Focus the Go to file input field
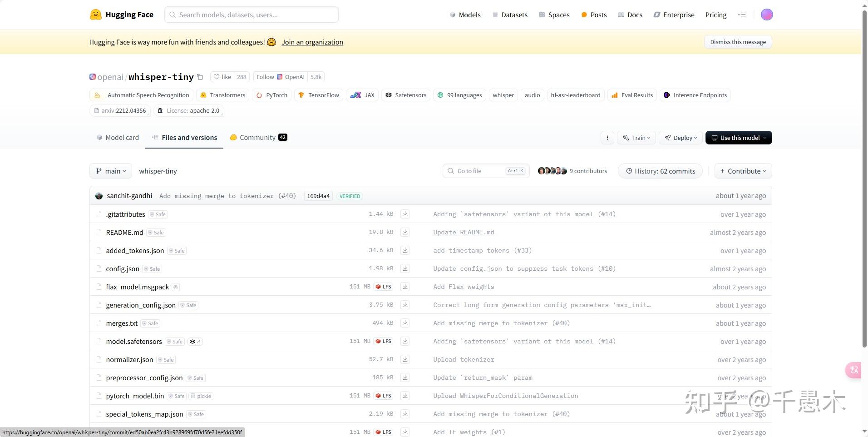 tap(486, 171)
